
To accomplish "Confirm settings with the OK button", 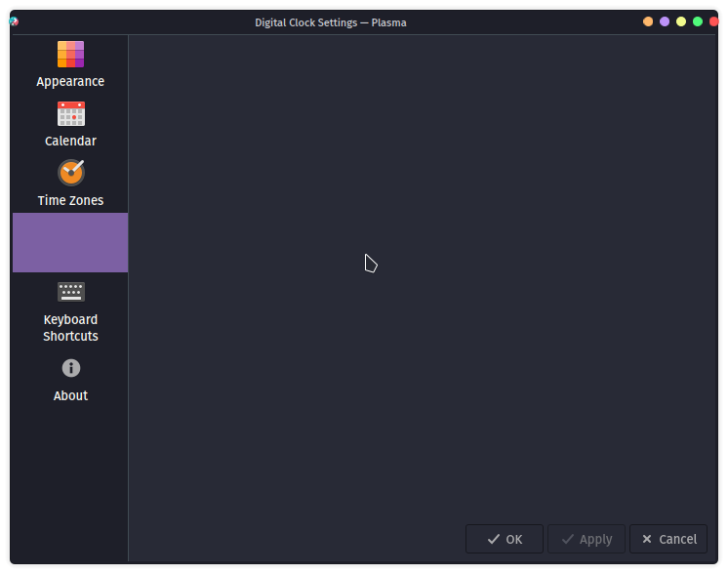I will click(x=505, y=539).
